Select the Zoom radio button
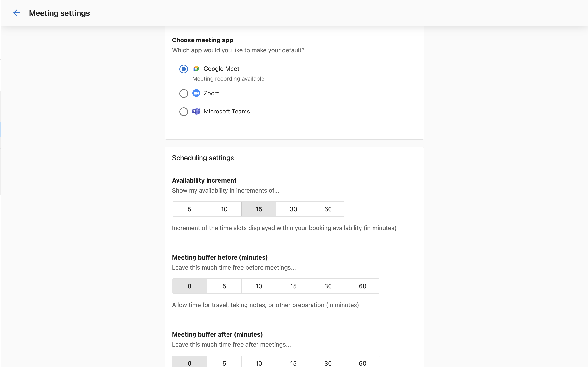This screenshot has height=367, width=588. coord(184,93)
